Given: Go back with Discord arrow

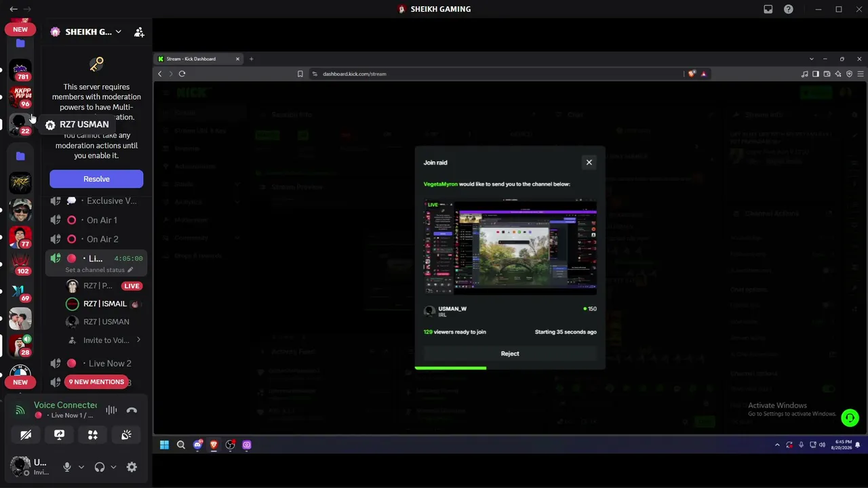Looking at the screenshot, I should (13, 9).
